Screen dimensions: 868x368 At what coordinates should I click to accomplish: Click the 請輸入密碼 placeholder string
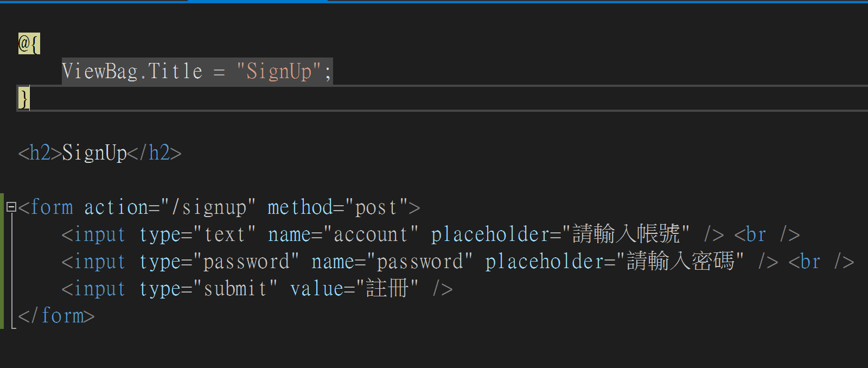point(680,262)
